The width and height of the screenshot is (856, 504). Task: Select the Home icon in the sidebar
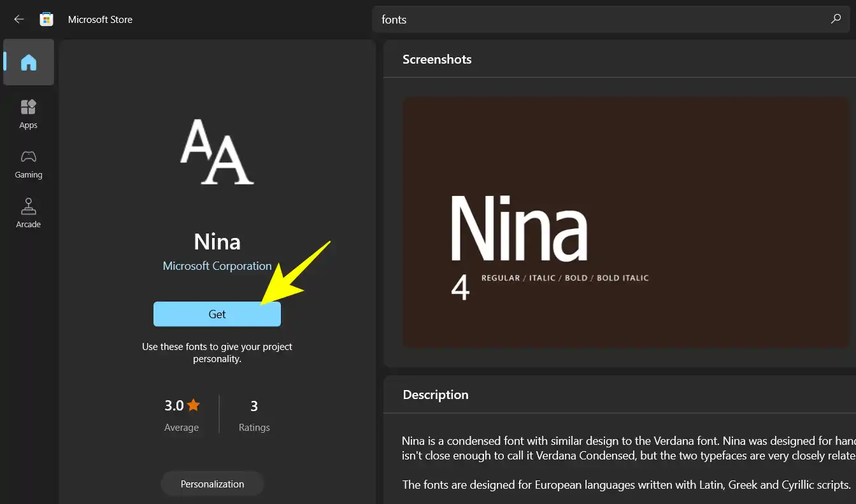28,62
